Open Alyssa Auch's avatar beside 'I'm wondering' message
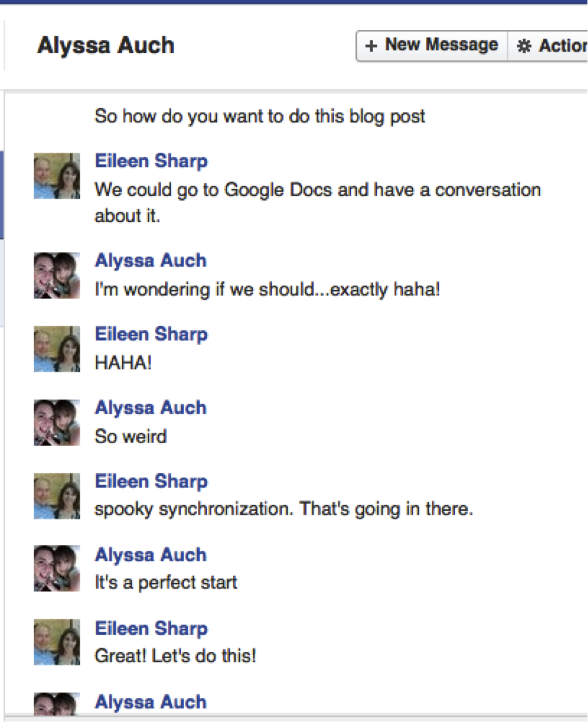Image resolution: width=588 pixels, height=722 pixels. point(57,275)
